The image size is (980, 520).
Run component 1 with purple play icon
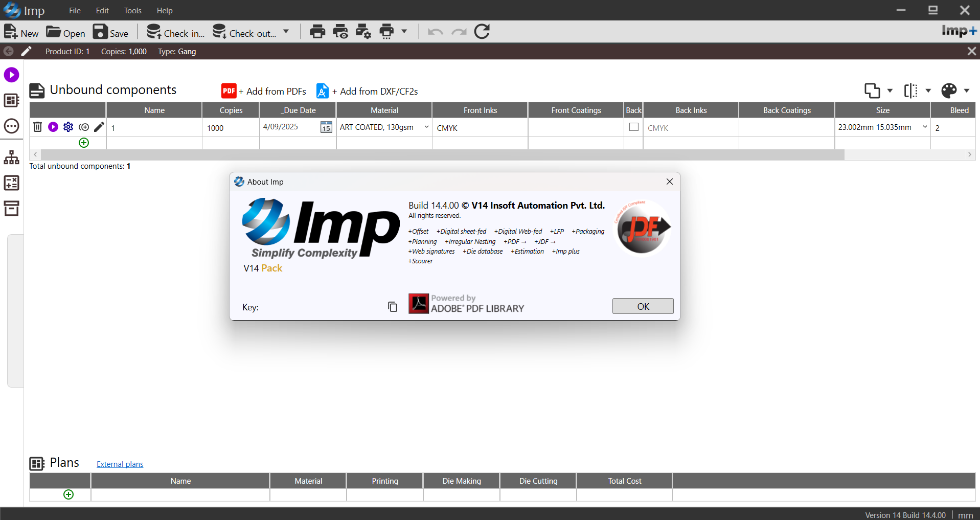point(53,127)
